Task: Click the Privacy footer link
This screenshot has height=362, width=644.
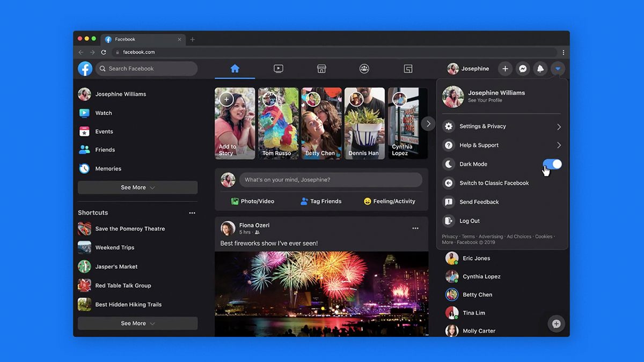Action: click(450, 237)
